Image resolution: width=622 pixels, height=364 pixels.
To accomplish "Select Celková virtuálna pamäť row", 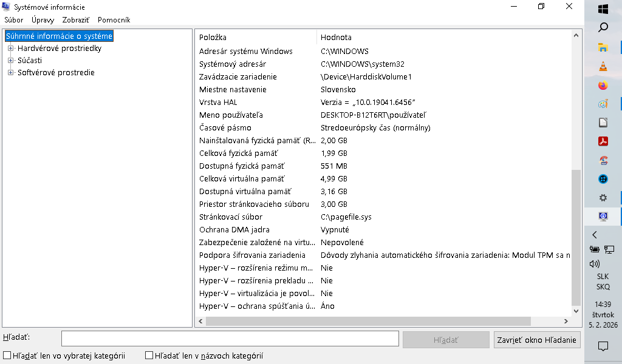I will pos(383,178).
